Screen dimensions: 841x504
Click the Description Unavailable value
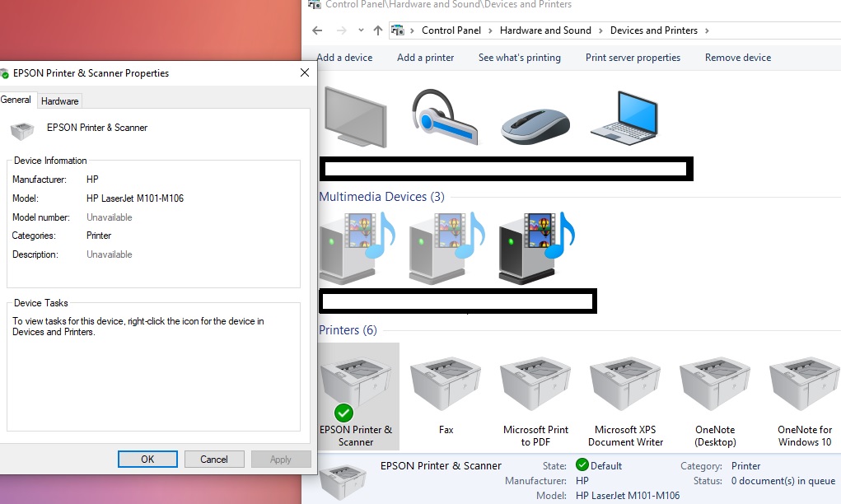110,254
